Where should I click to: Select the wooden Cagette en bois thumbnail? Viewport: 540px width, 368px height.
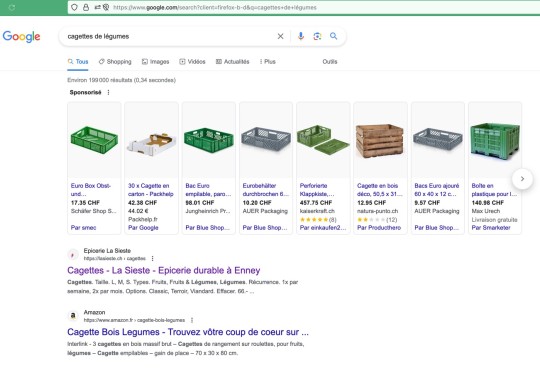click(x=380, y=140)
